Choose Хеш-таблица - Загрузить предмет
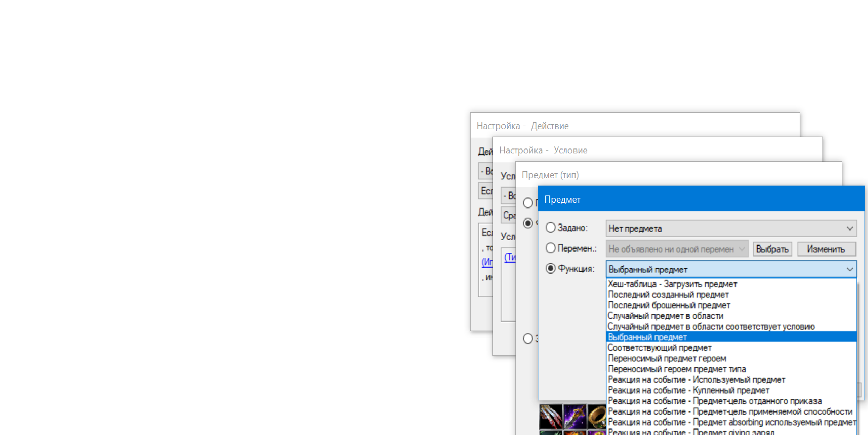Viewport: 868px width, 435px height. (731, 284)
